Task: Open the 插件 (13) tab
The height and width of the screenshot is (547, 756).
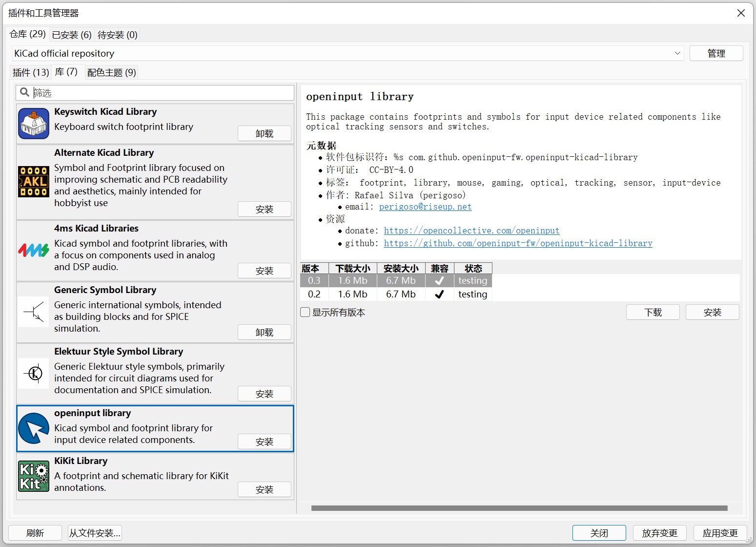Action: point(31,72)
